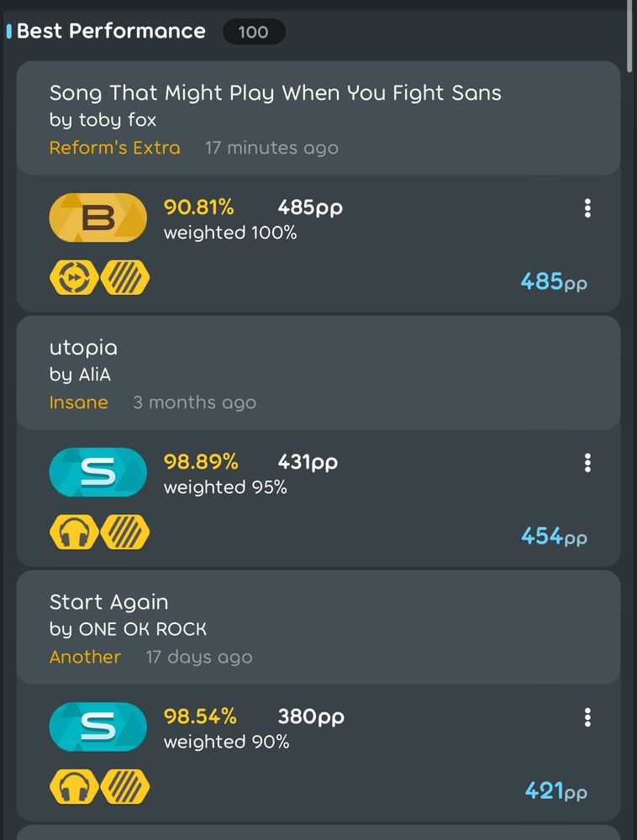Select the Another difficulty label
This screenshot has width=637, height=840.
85,657
